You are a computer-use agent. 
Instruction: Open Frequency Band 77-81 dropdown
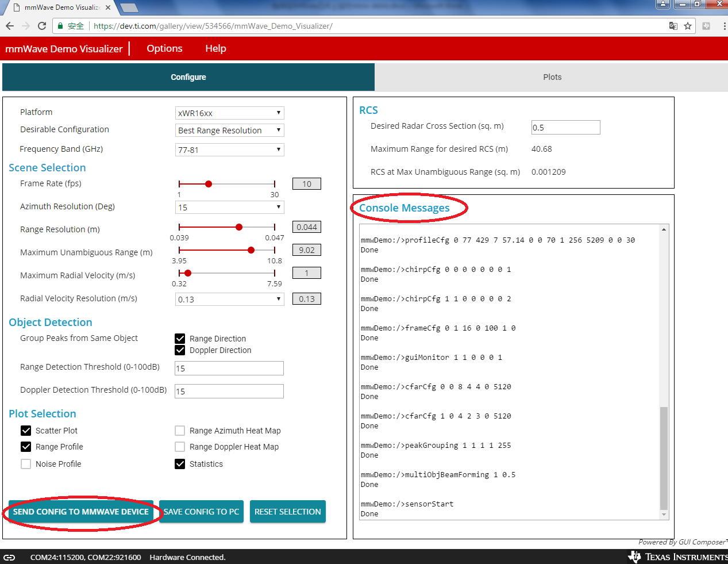[230, 150]
